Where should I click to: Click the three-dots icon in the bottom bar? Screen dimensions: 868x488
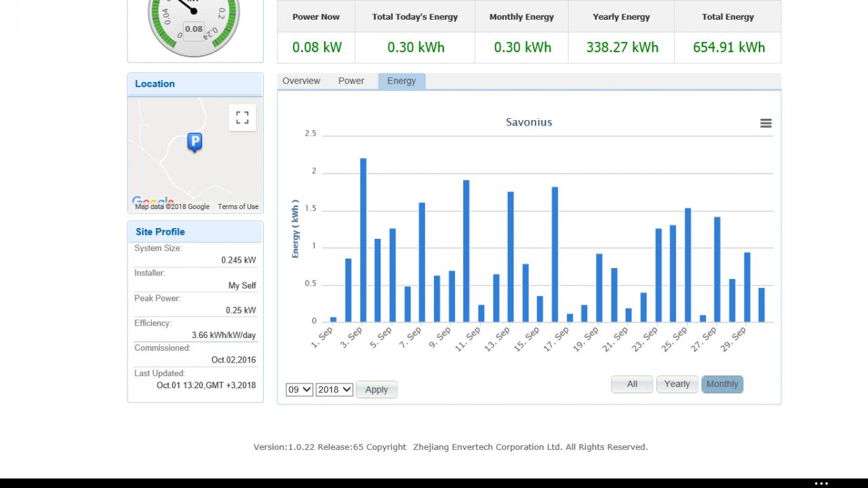[821, 483]
